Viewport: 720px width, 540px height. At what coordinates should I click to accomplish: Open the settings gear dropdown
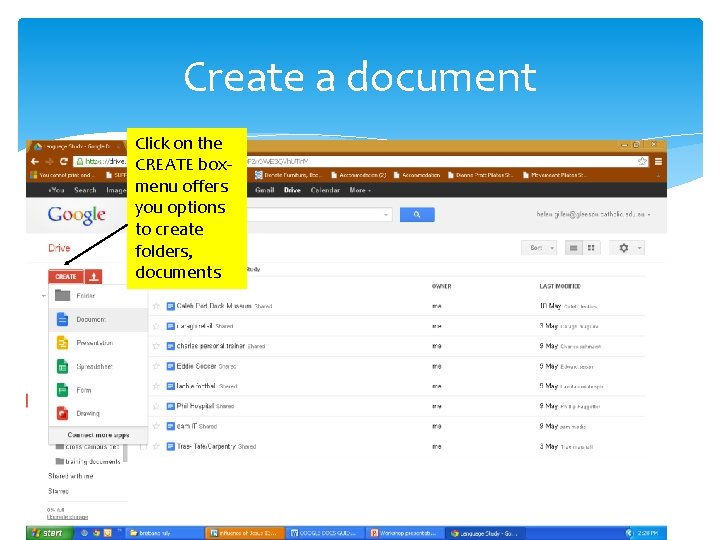[627, 248]
